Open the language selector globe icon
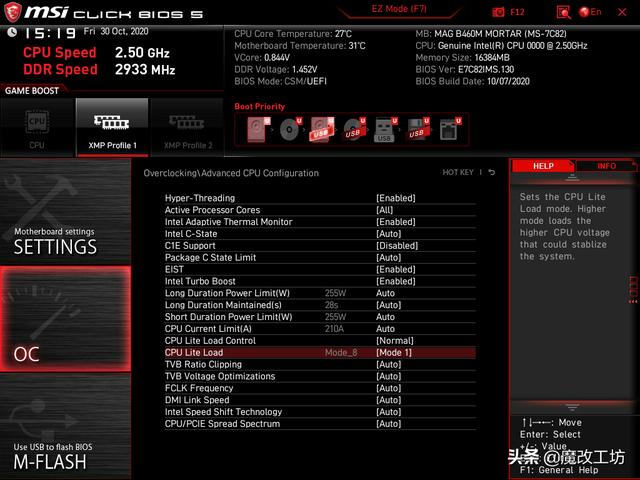The width and height of the screenshot is (640, 480). tap(586, 12)
